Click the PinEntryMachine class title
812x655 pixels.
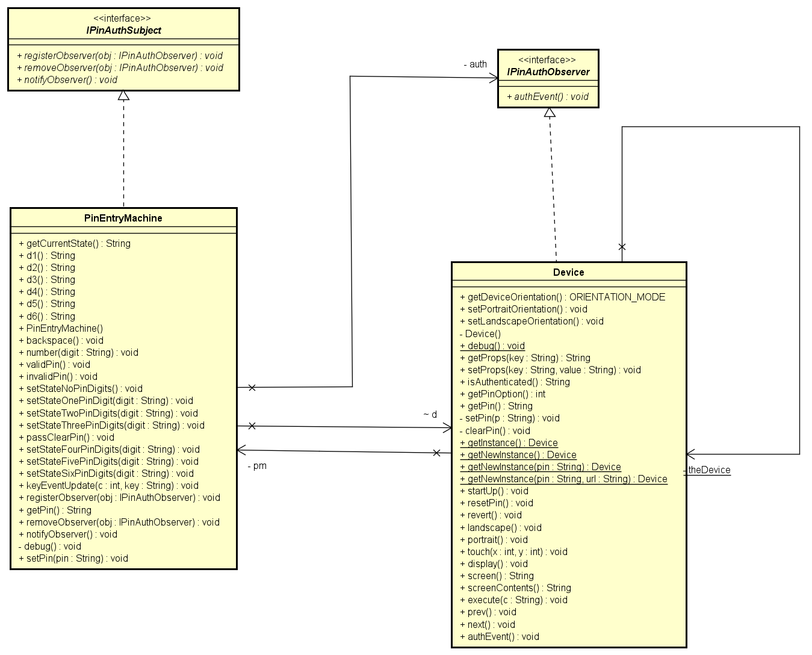[123, 218]
